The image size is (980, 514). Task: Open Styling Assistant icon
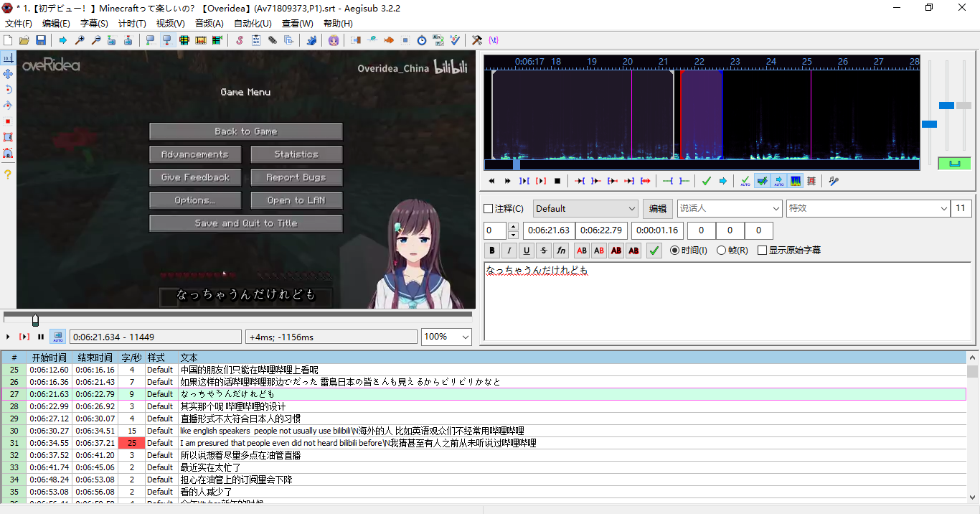click(x=372, y=40)
